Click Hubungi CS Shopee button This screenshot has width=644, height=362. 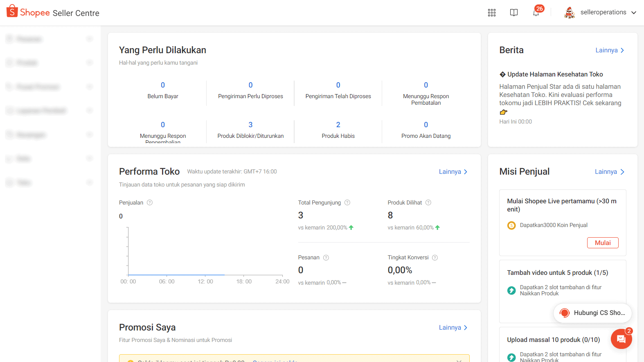592,313
